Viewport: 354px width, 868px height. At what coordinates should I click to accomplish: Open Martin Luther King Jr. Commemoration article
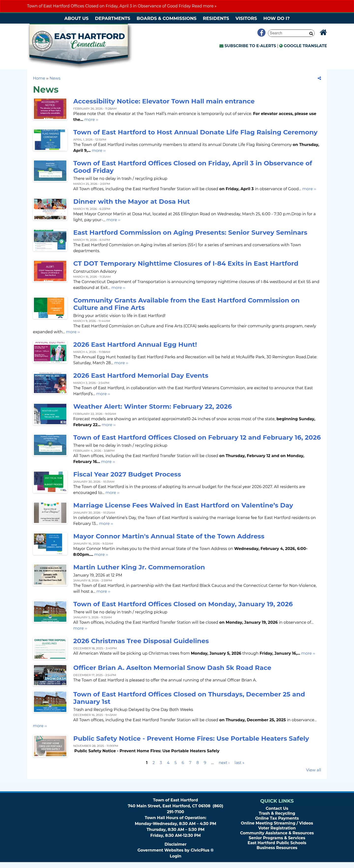coord(139,567)
